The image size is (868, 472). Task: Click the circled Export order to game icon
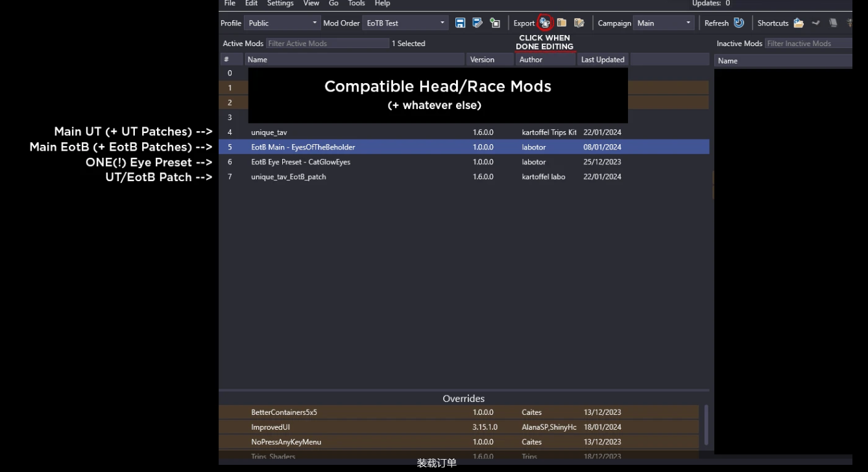point(545,23)
